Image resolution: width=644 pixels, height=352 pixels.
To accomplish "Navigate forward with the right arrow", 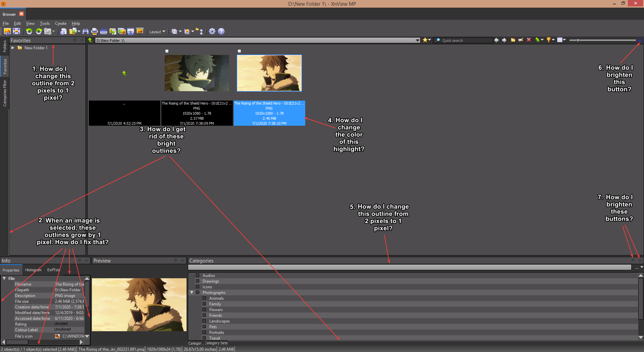I will [504, 40].
